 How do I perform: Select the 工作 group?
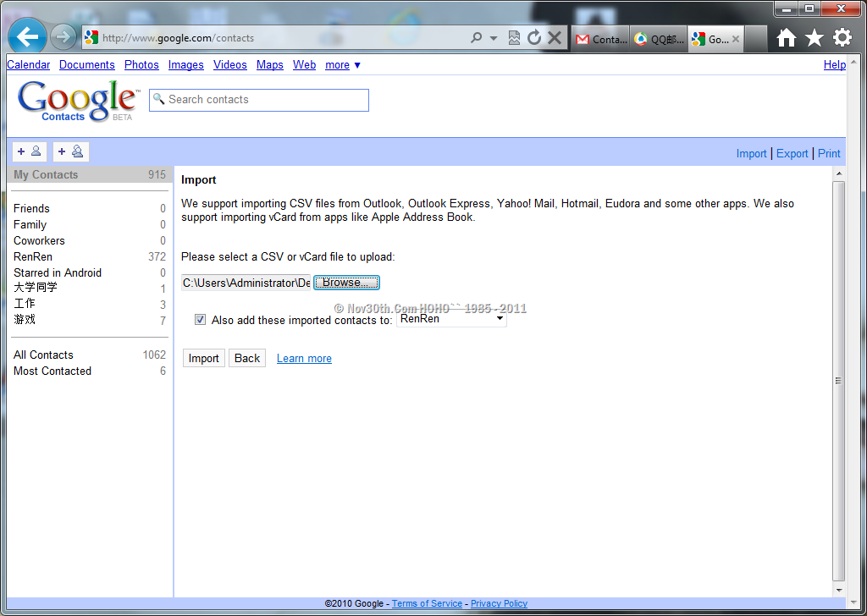[90, 304]
